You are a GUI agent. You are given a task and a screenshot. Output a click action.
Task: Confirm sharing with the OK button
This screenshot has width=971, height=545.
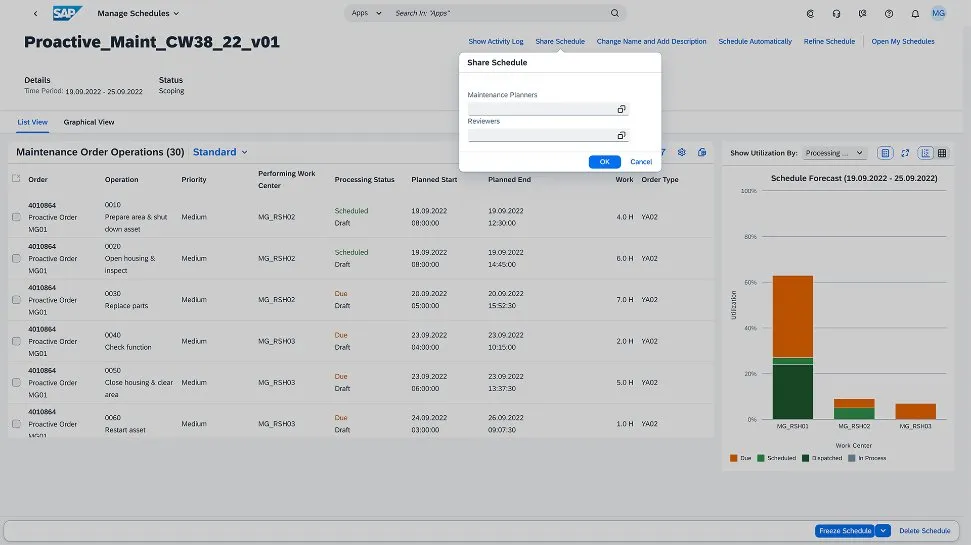click(x=604, y=161)
